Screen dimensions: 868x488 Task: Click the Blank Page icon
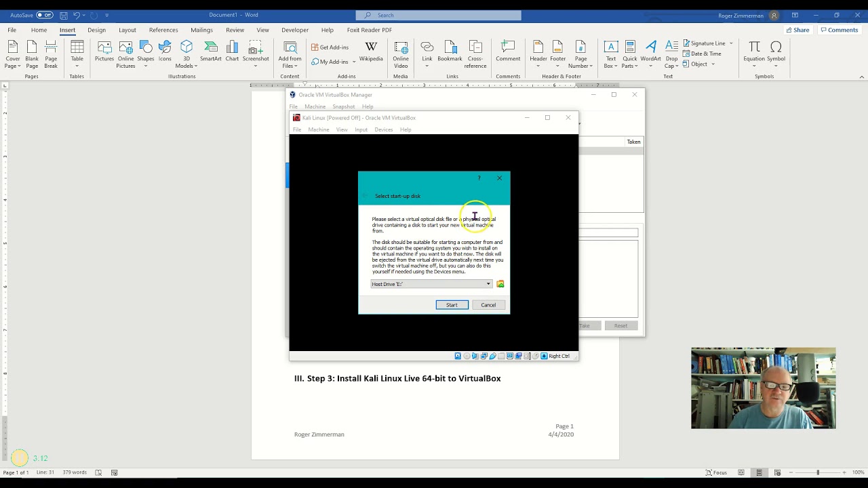click(32, 54)
